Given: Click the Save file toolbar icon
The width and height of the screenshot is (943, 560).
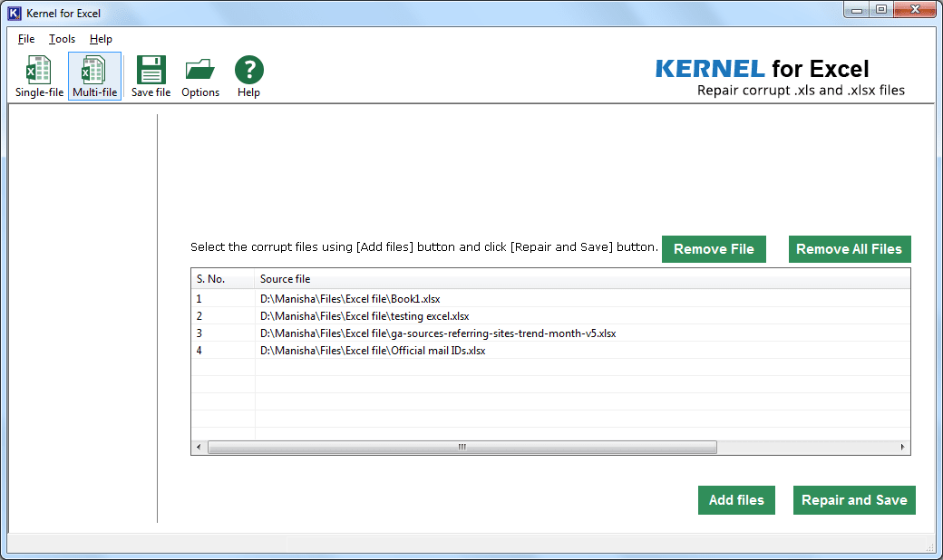Looking at the screenshot, I should 151,76.
